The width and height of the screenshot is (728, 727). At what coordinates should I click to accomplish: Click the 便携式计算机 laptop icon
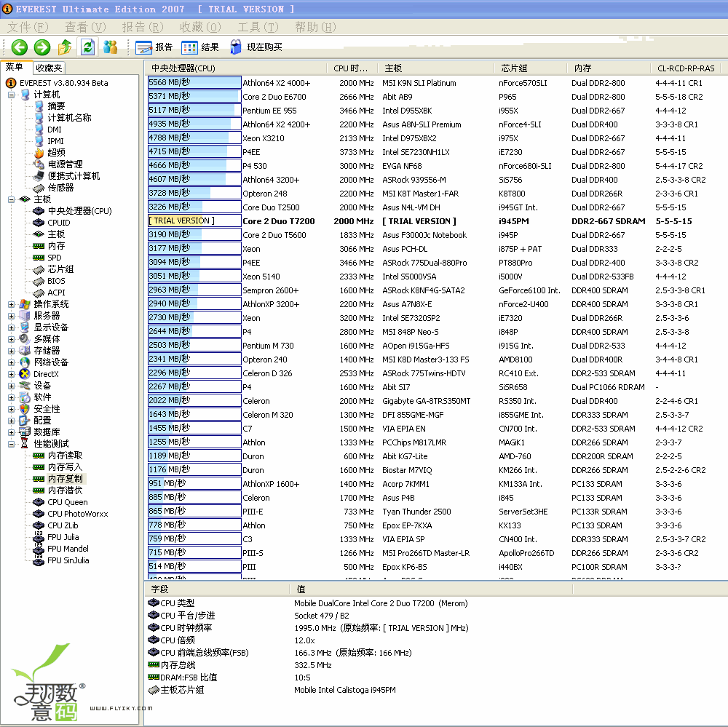pyautogui.click(x=39, y=176)
